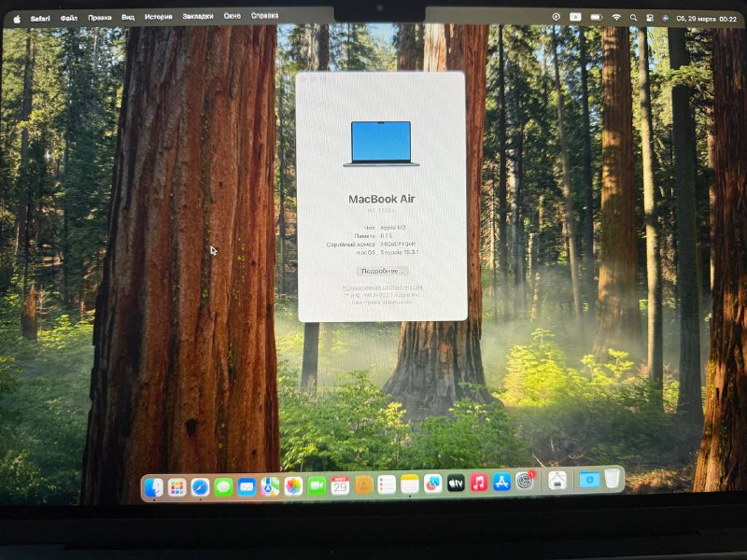Open System Settings with the red badge

point(526,482)
